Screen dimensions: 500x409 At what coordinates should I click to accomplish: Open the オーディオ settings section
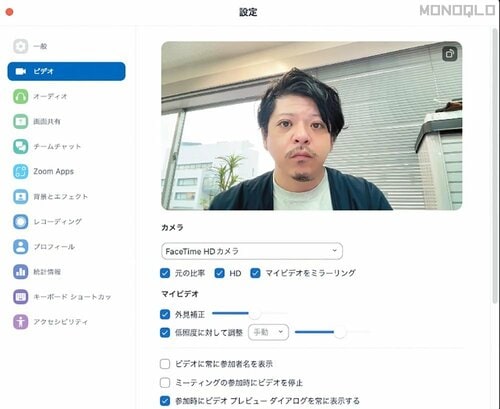click(x=66, y=96)
